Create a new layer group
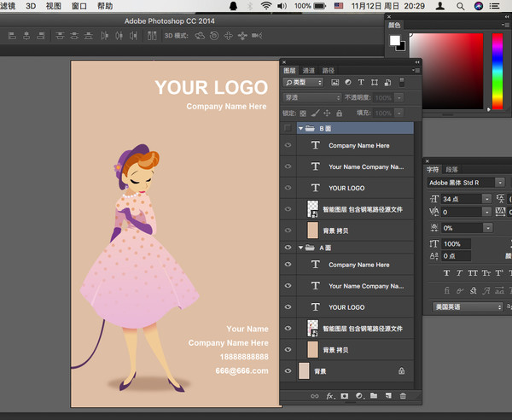The image size is (512, 420). coord(374,395)
